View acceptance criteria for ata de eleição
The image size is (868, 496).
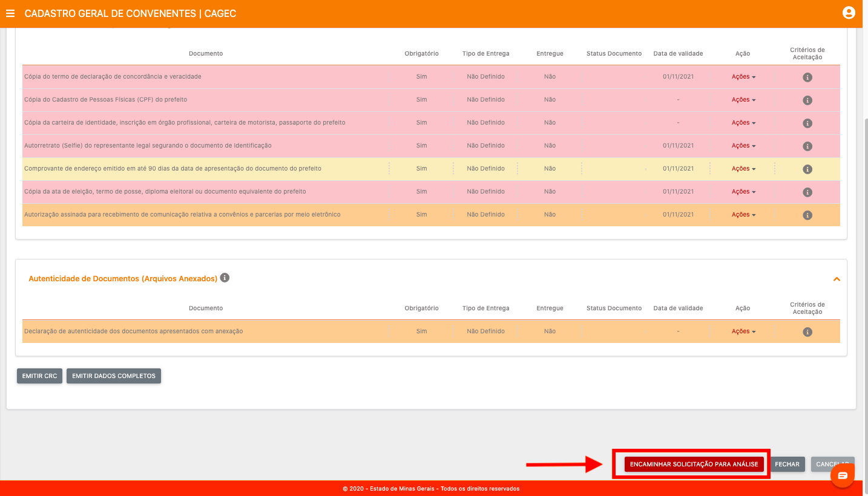(807, 192)
